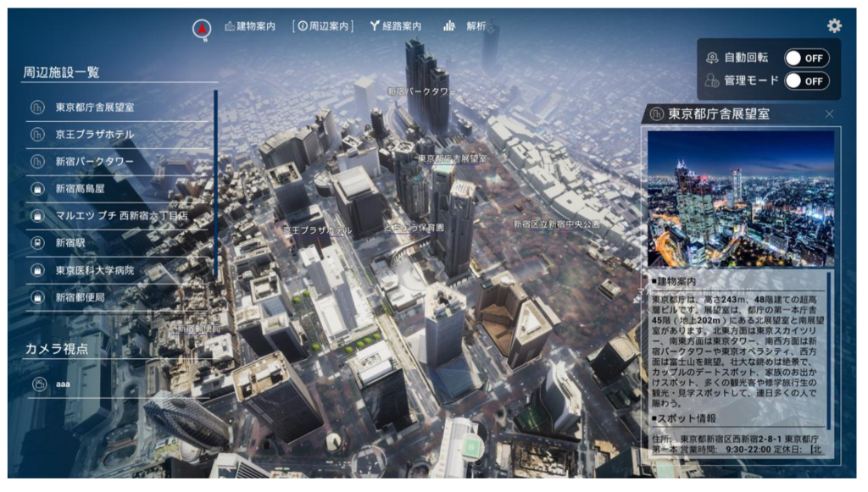
Task: Click the icon beside 新宿郵便局
Action: tap(37, 298)
